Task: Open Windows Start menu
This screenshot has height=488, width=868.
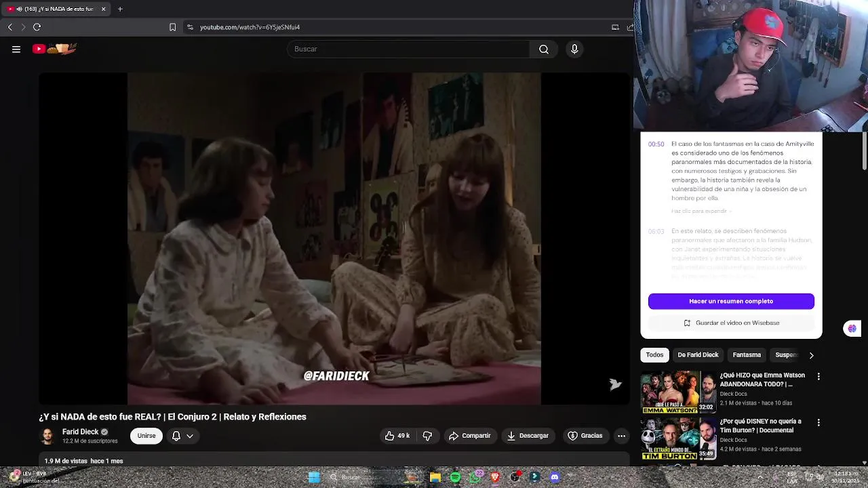Action: [314, 477]
